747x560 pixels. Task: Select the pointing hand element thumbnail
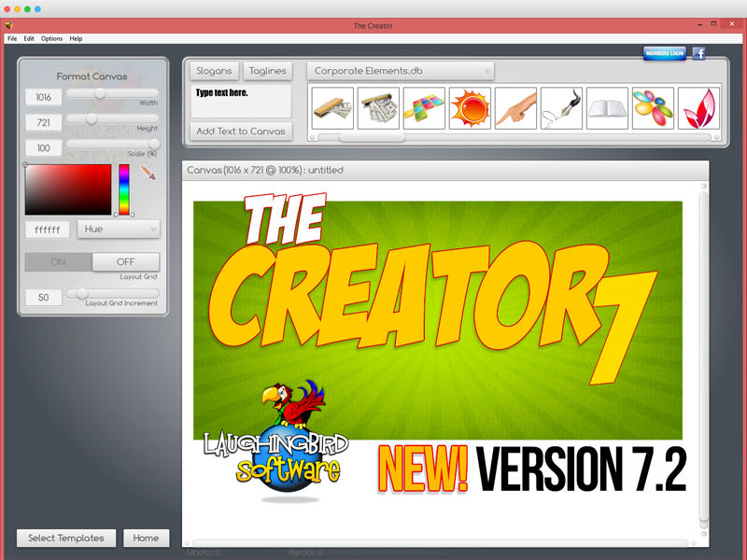515,108
